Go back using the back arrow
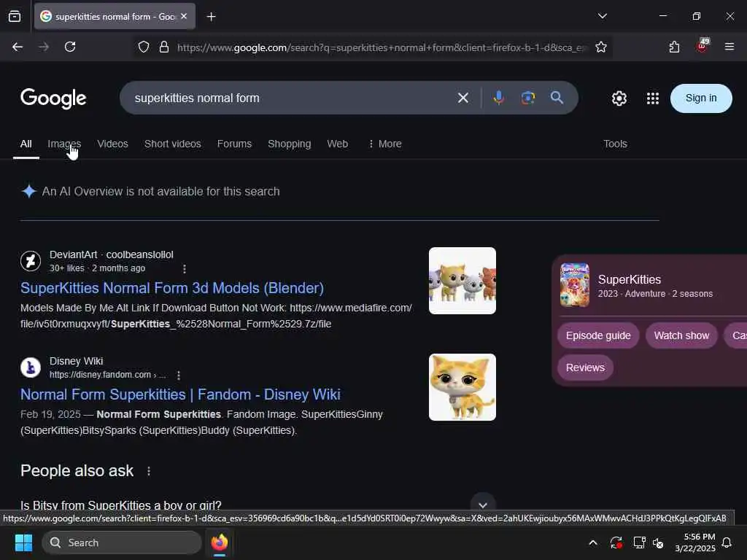This screenshot has height=560, width=747. click(18, 47)
